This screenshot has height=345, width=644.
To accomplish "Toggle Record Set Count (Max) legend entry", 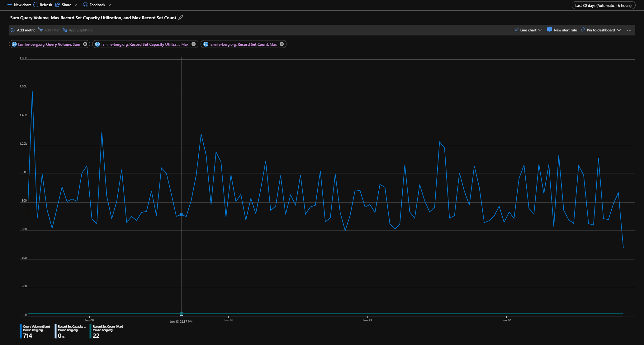I will (x=107, y=327).
